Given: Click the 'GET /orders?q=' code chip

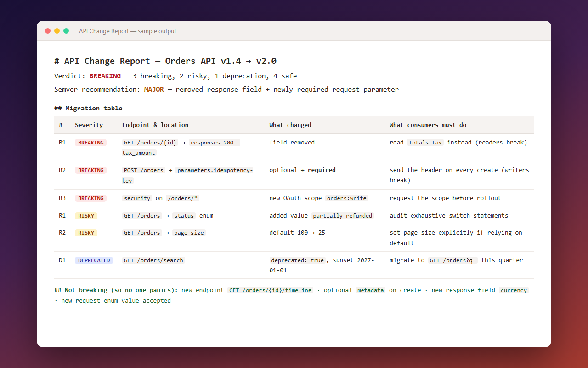Looking at the screenshot, I should (453, 260).
